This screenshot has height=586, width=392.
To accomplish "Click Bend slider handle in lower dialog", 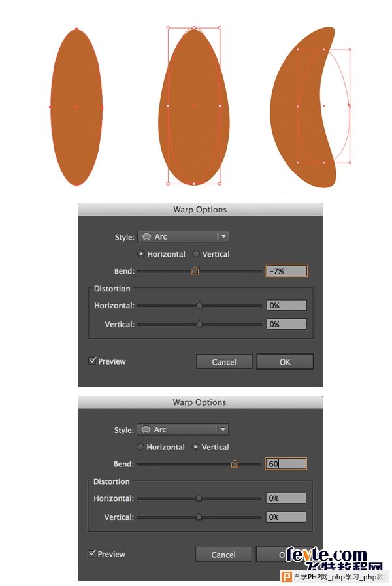I will (235, 463).
